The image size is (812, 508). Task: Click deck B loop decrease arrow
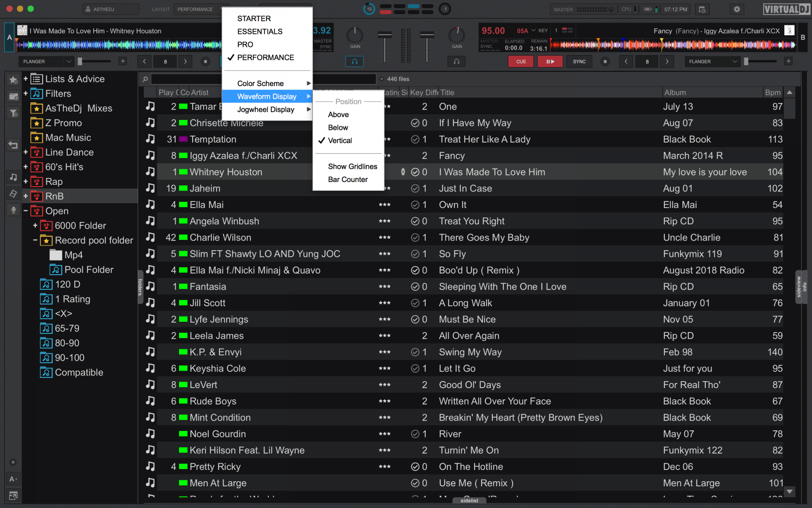626,62
